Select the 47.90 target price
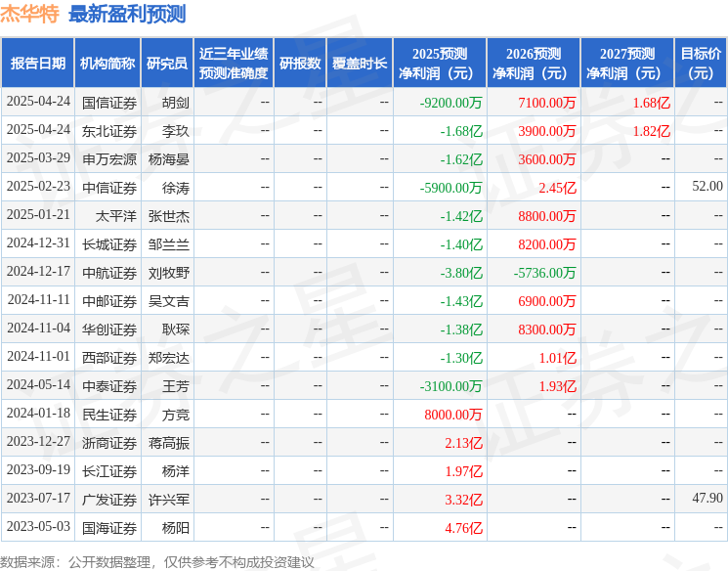Screen dimensions: 728x571 click(x=707, y=498)
